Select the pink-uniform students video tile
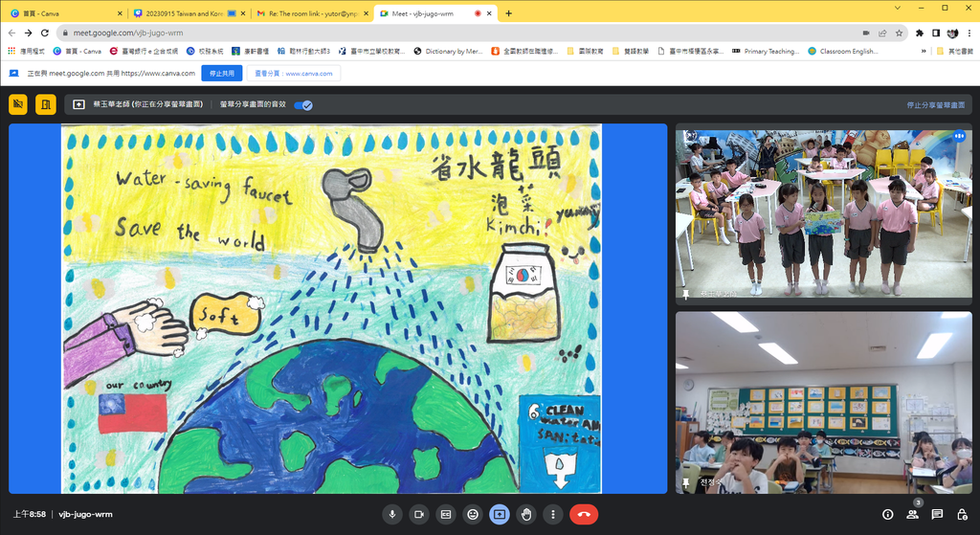 pyautogui.click(x=824, y=213)
